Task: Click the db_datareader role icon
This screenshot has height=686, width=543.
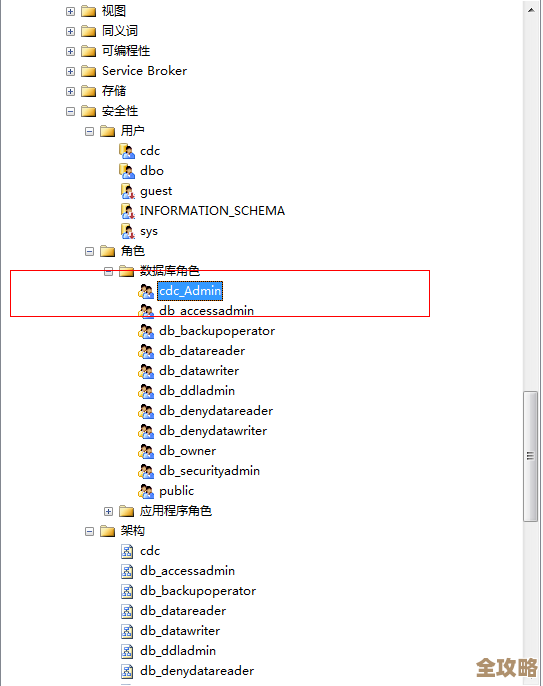Action: coord(146,351)
